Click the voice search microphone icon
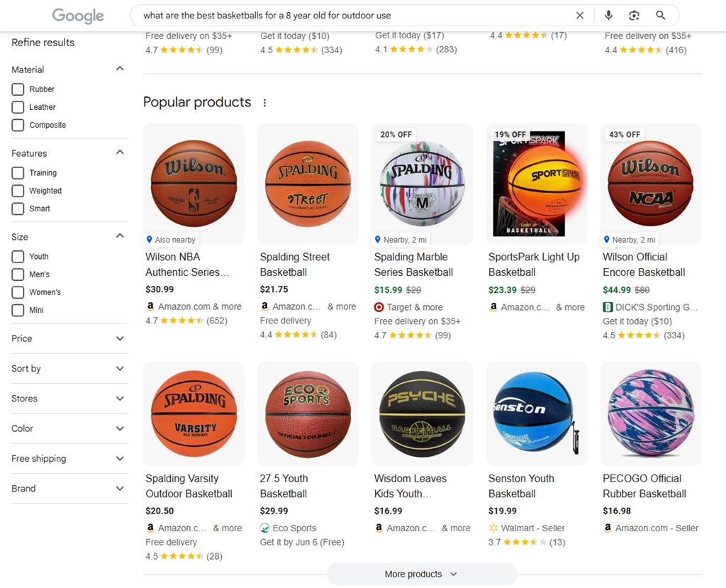Screen dimensions: 726x588 [608, 16]
